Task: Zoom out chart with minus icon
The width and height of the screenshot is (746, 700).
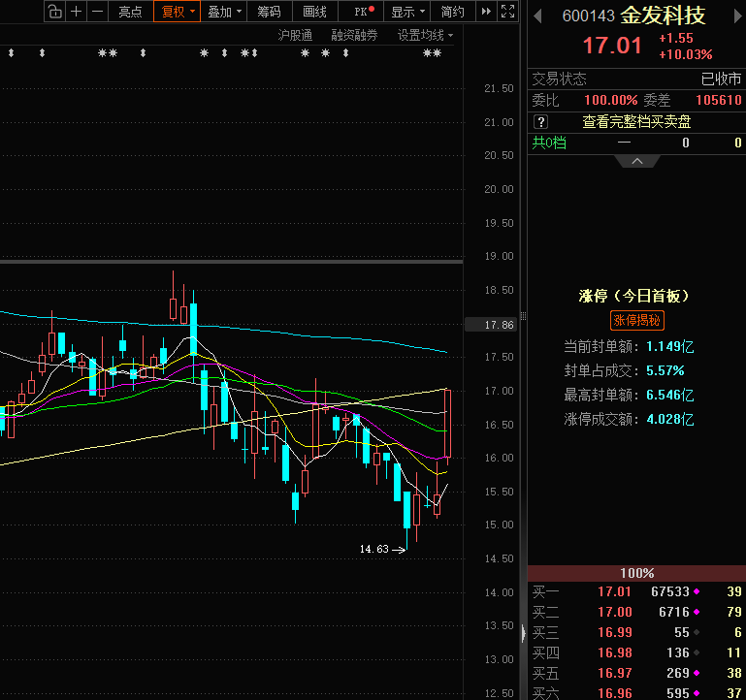Action: coord(97,12)
